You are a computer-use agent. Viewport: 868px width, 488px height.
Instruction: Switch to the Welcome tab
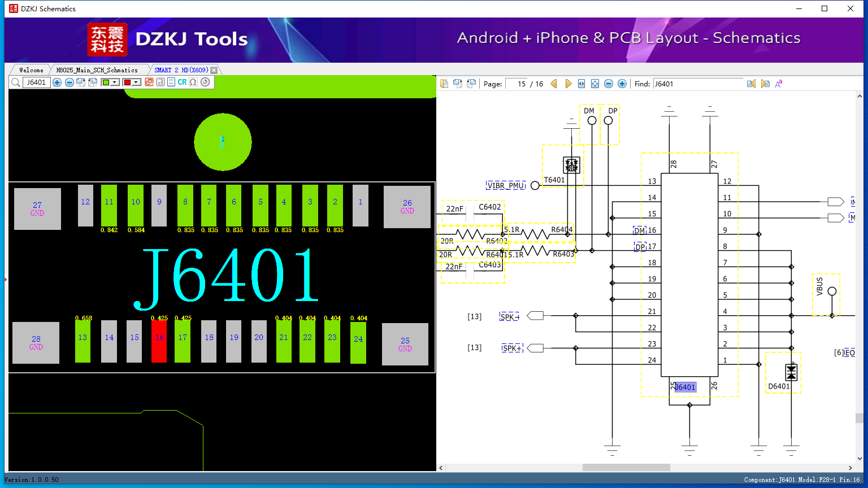31,70
